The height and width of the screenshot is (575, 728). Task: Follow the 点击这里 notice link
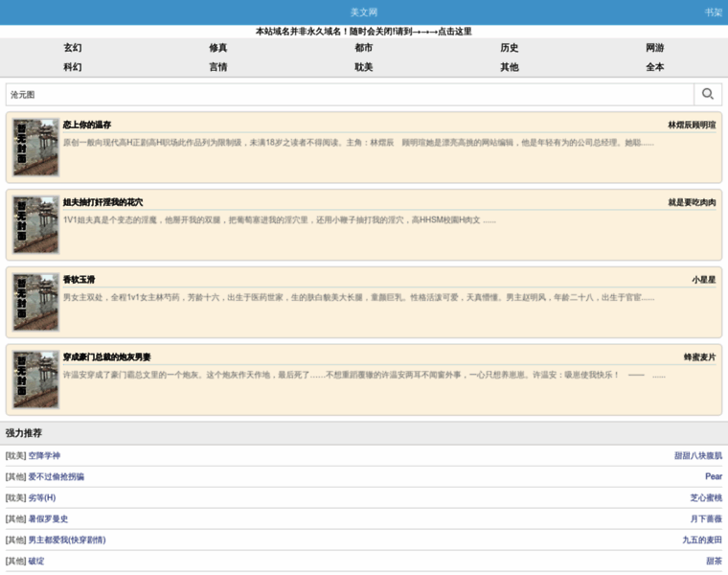pyautogui.click(x=455, y=32)
